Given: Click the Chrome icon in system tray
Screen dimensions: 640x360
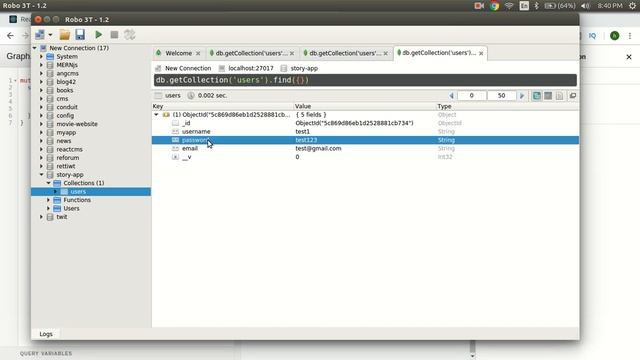Looking at the screenshot, I should [x=494, y=6].
